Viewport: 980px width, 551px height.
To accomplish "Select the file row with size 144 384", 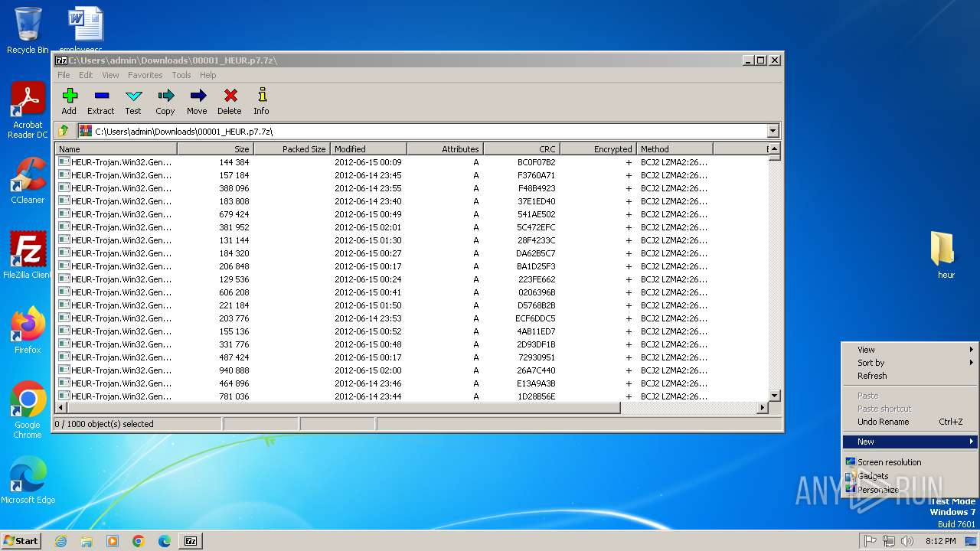I will pos(412,162).
